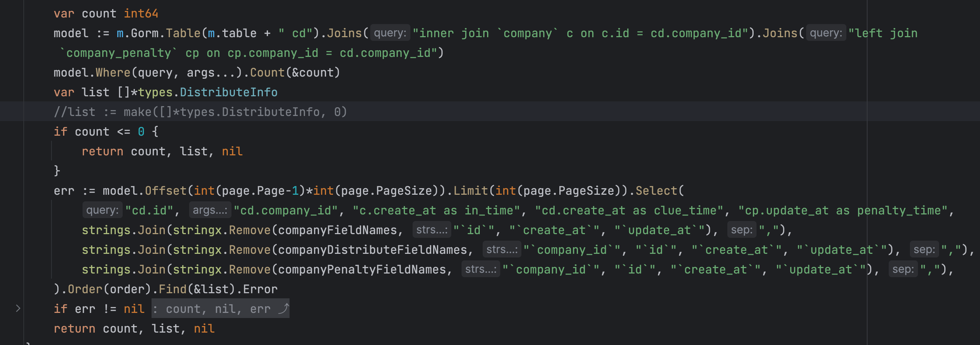Viewport: 980px width, 345px height.
Task: Click the args...: inlay hint in Select call
Action: tap(210, 210)
